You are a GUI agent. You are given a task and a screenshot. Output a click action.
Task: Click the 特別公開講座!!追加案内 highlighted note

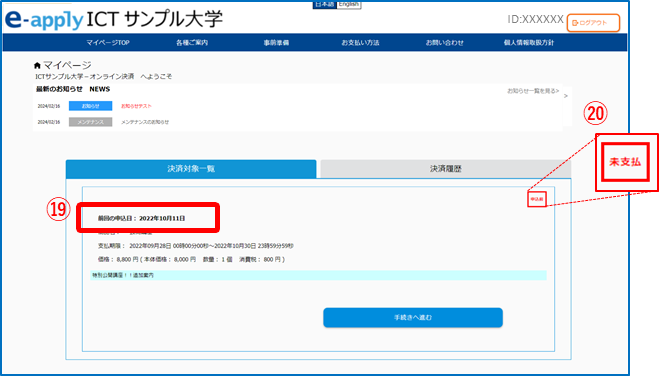coord(318,275)
